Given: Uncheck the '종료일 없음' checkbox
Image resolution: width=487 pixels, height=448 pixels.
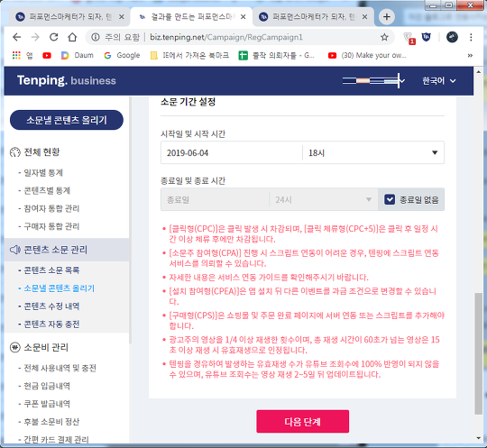Looking at the screenshot, I should (390, 199).
